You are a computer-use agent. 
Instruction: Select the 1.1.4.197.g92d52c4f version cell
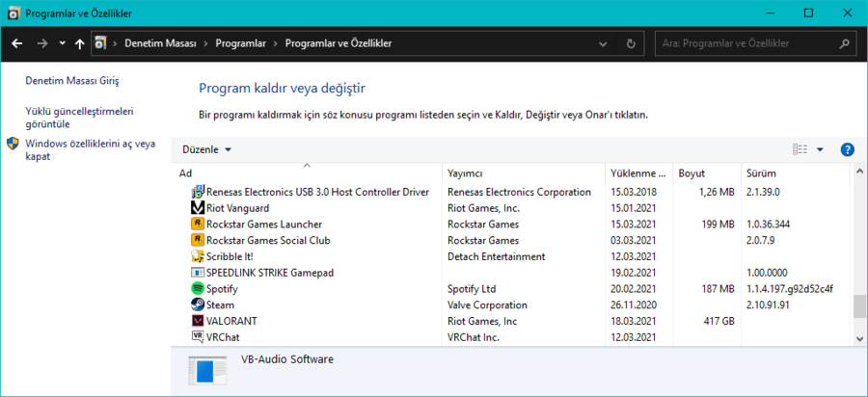point(789,289)
